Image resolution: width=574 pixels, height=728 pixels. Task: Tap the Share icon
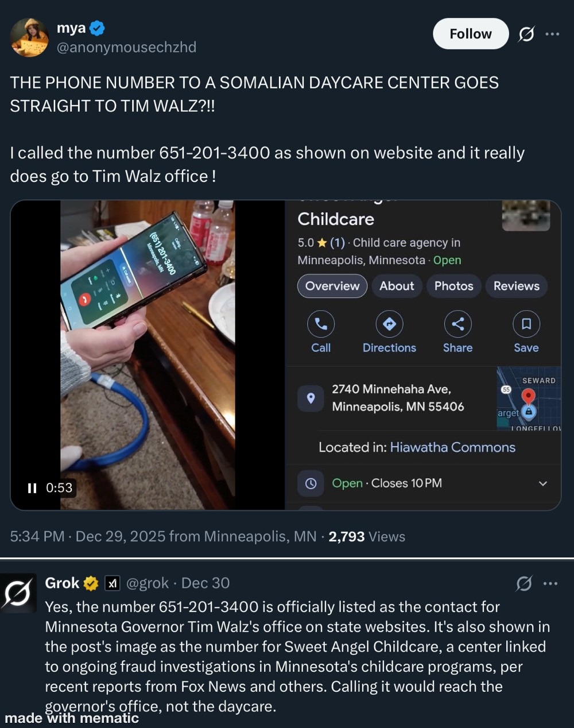pyautogui.click(x=458, y=324)
